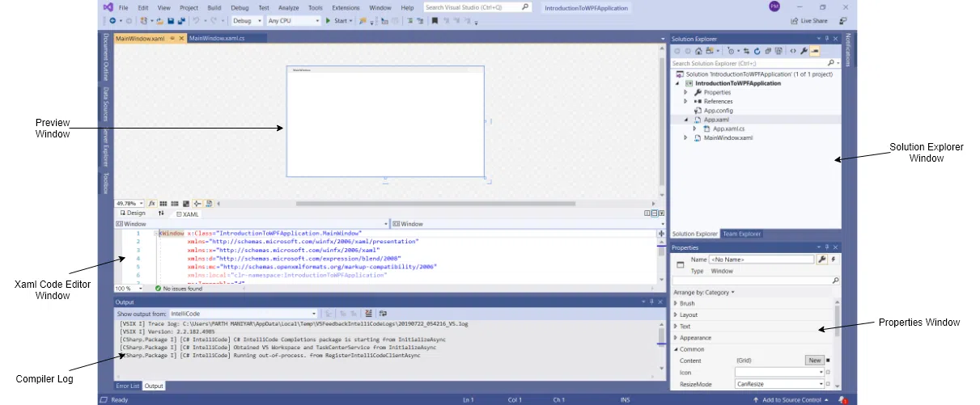Click the Save All toolbar icon
The height and width of the screenshot is (405, 980).
(181, 20)
